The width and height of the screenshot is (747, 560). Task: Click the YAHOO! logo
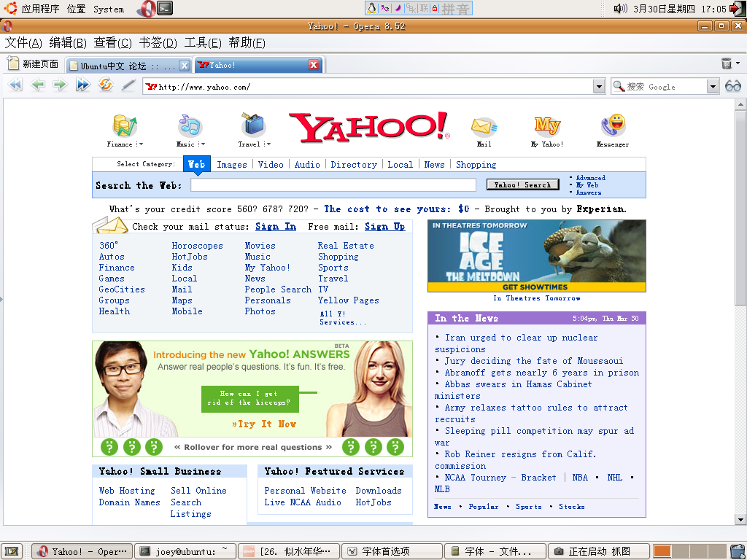click(x=369, y=128)
